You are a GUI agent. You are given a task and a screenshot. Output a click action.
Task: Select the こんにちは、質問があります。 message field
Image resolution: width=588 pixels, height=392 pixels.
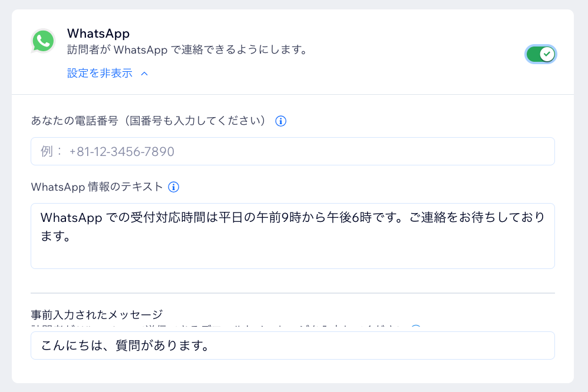pos(293,346)
